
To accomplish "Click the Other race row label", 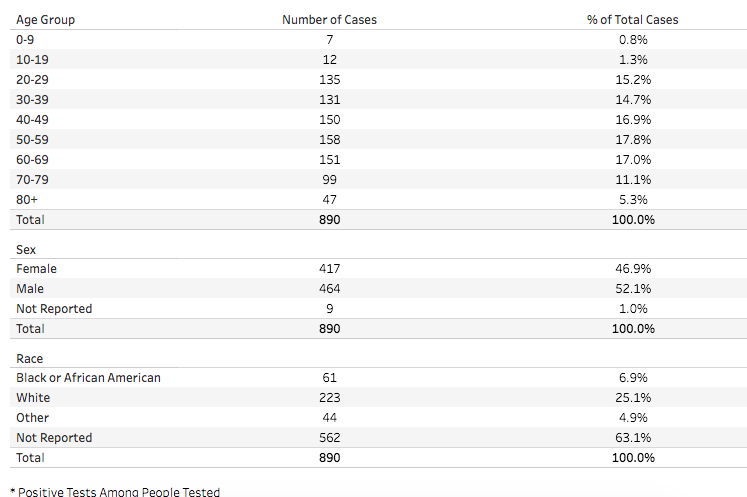I will (x=33, y=418).
